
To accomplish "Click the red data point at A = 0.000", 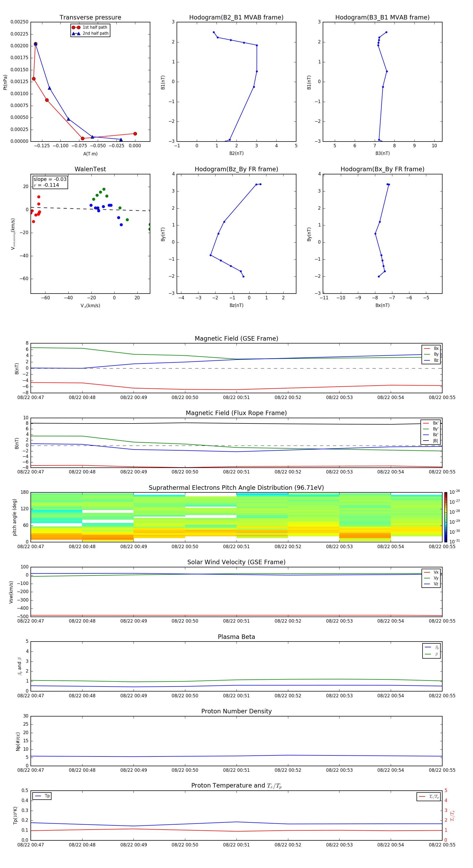I will 135,134.
